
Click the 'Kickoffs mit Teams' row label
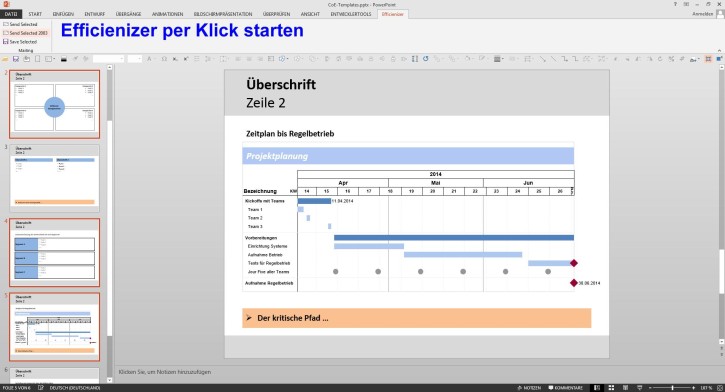click(265, 201)
